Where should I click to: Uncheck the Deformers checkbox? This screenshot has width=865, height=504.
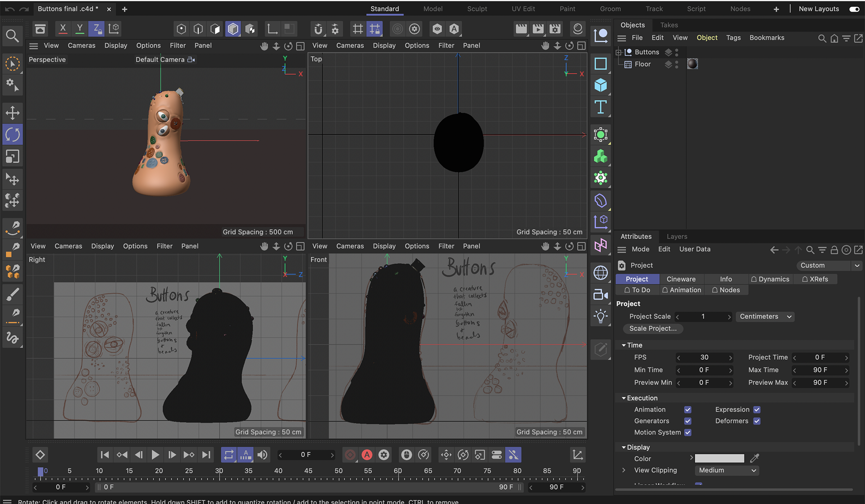click(x=757, y=421)
